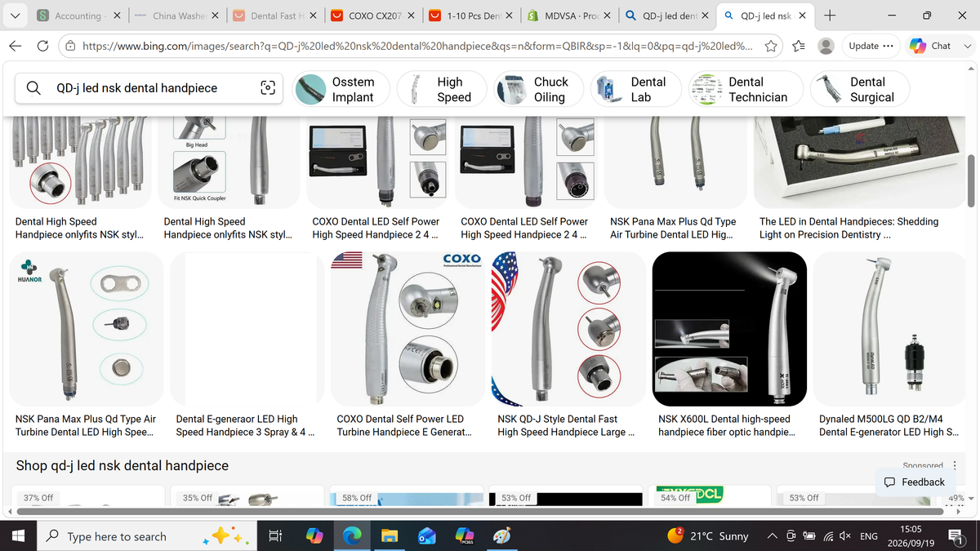Image resolution: width=980 pixels, height=551 pixels.
Task: Click the browser Back arrow
Action: tap(16, 47)
